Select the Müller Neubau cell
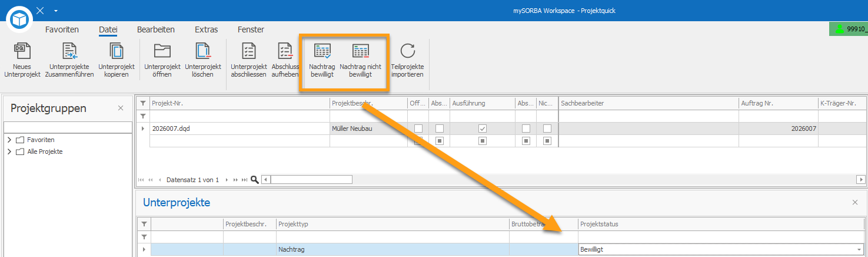 point(369,128)
